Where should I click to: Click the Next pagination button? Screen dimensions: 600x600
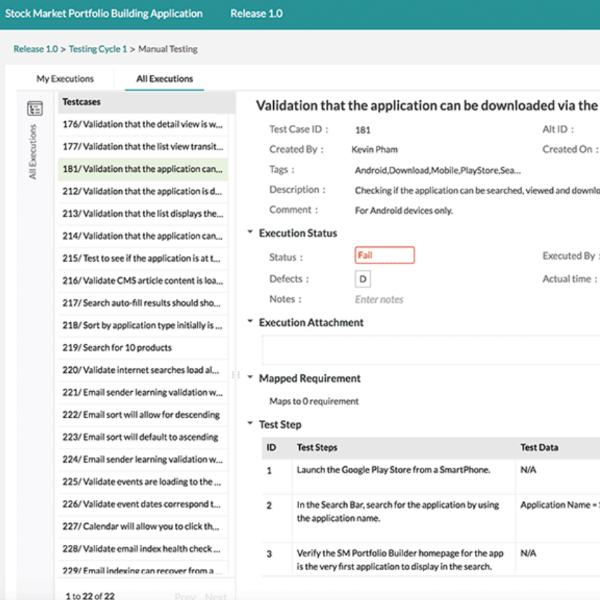pyautogui.click(x=216, y=596)
